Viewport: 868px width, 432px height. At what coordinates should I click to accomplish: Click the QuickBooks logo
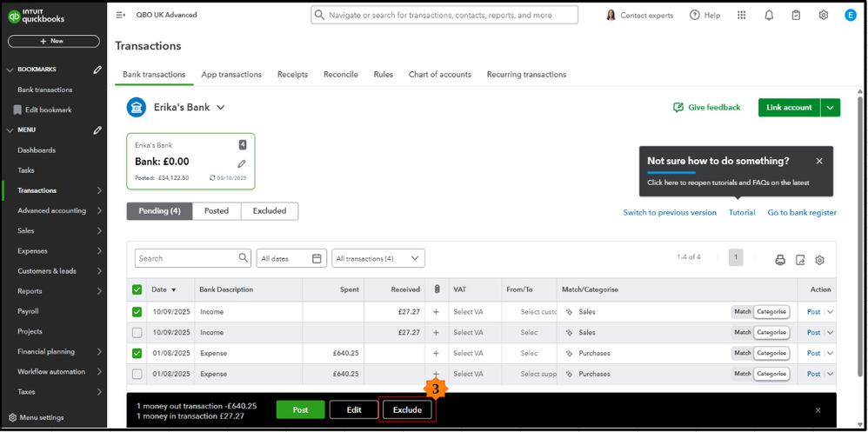pyautogui.click(x=37, y=17)
